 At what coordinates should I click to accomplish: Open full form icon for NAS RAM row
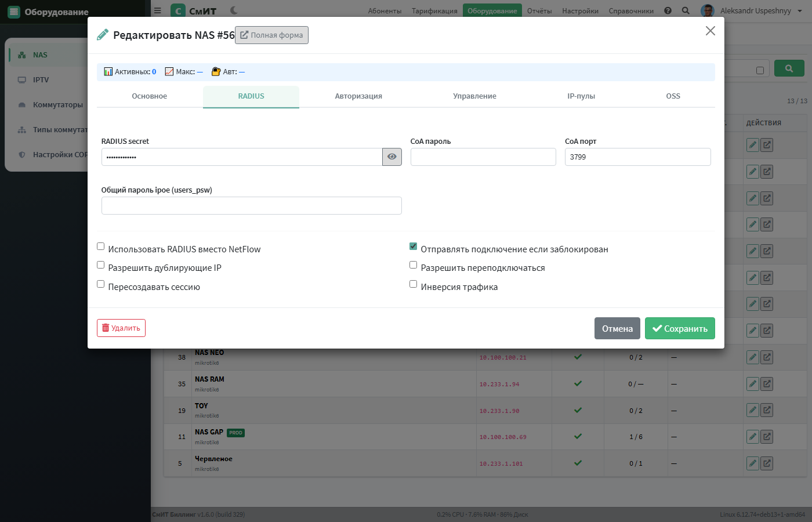[767, 384]
